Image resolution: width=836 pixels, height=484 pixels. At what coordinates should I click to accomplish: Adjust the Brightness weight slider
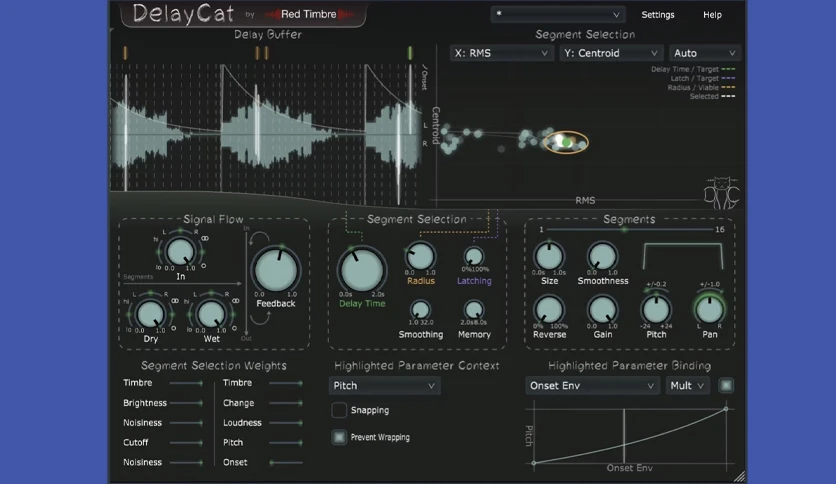186,403
